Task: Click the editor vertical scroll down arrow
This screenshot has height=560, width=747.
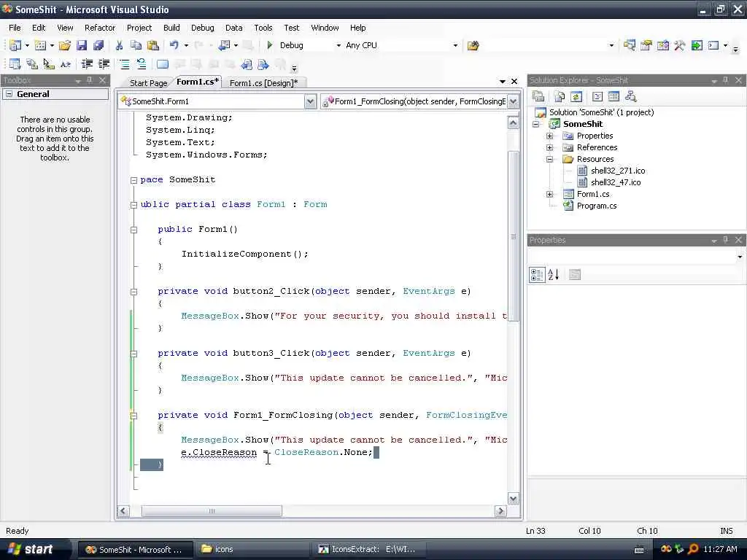Action: (513, 499)
